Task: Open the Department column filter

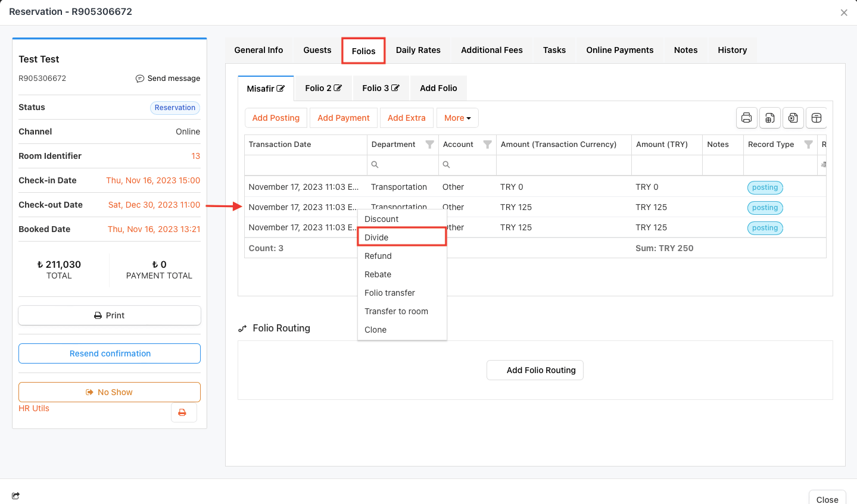Action: [429, 145]
